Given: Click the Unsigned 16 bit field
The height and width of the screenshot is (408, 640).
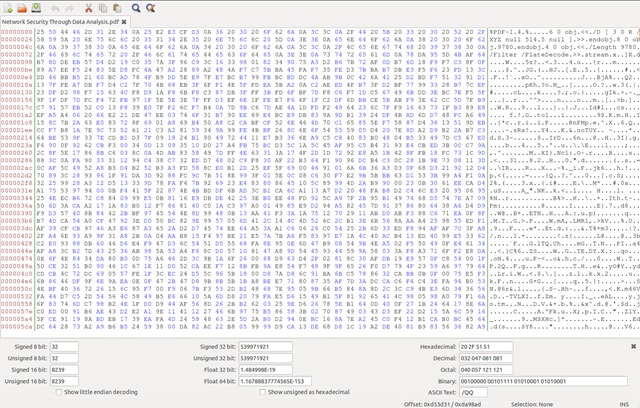Looking at the screenshot, I should tap(64, 381).
